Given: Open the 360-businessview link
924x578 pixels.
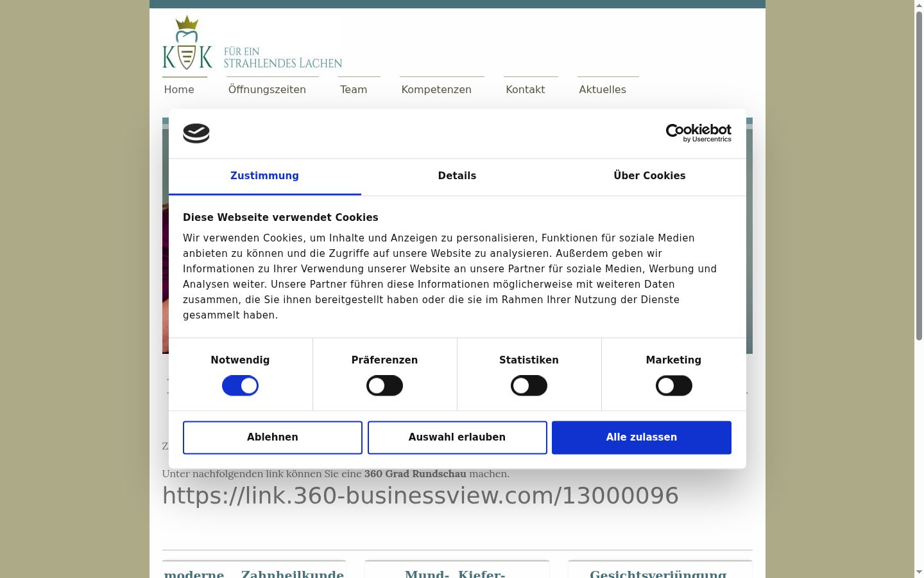Looking at the screenshot, I should pyautogui.click(x=420, y=496).
